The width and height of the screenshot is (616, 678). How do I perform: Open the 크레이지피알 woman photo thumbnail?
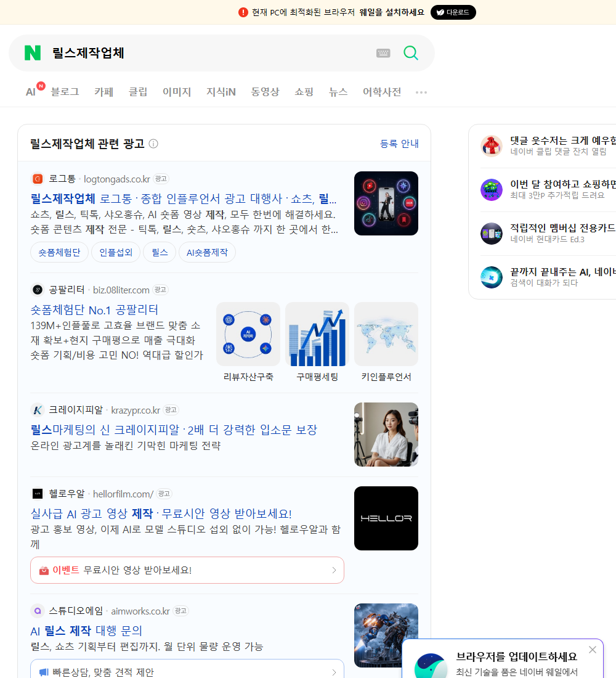386,435
